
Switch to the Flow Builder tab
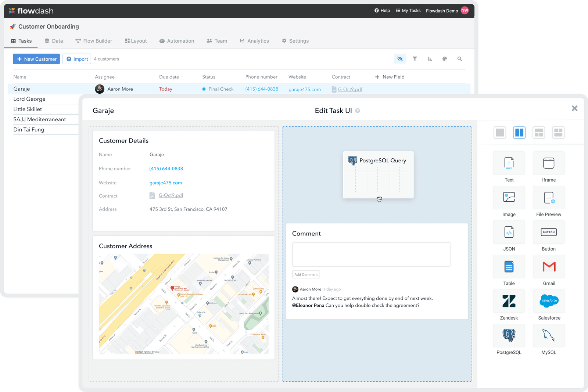pos(94,41)
